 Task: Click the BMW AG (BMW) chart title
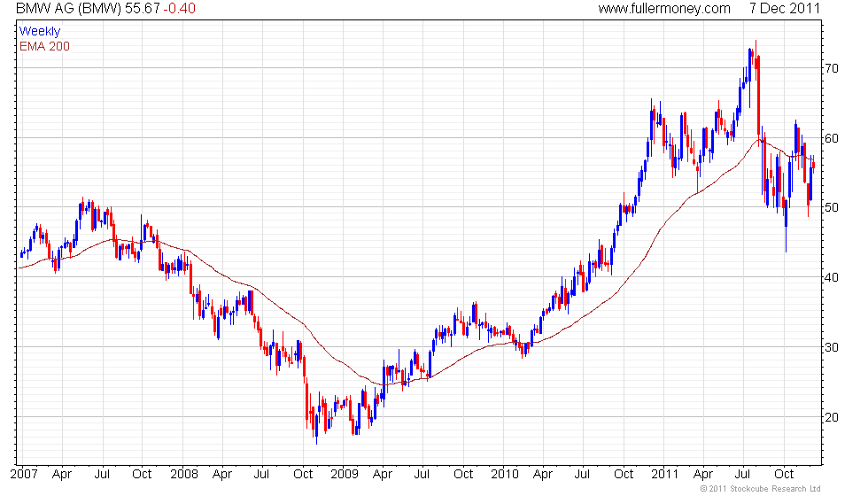coord(68,8)
